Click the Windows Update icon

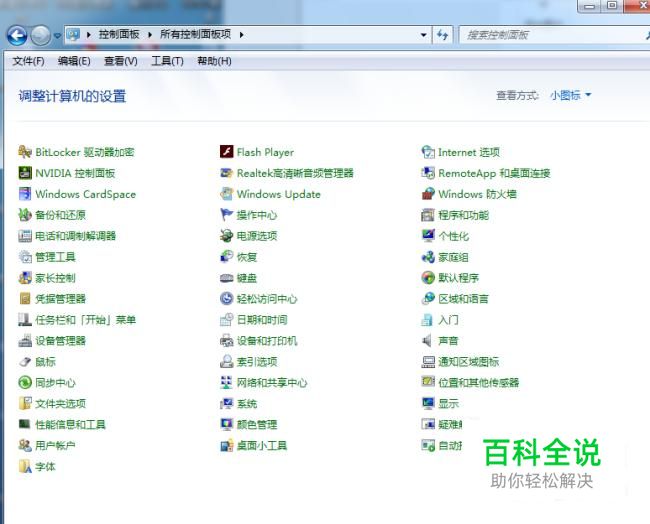click(x=226, y=194)
